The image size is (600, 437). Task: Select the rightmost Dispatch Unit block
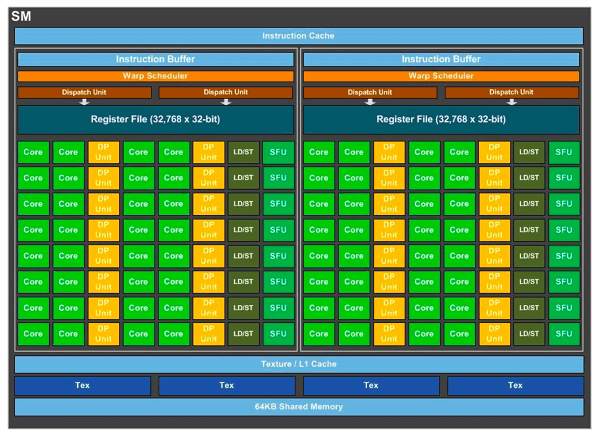click(513, 92)
